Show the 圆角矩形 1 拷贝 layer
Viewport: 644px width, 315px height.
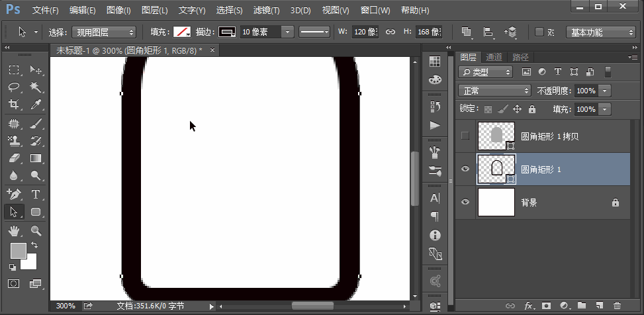coord(465,136)
